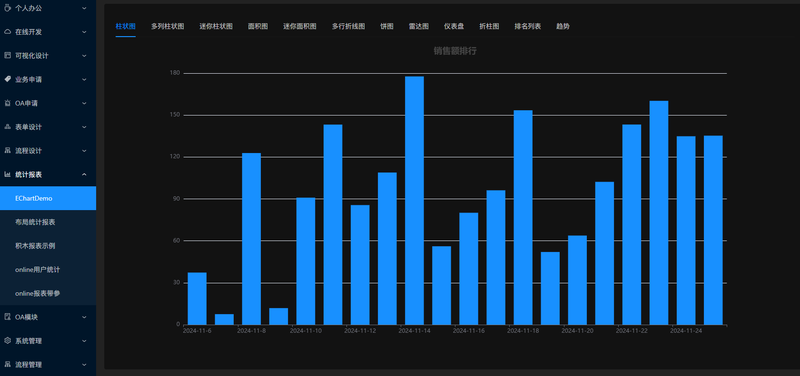The image size is (800, 376).
Task: Collapse the 统计报表 submenu chevron
Action: coord(84,174)
